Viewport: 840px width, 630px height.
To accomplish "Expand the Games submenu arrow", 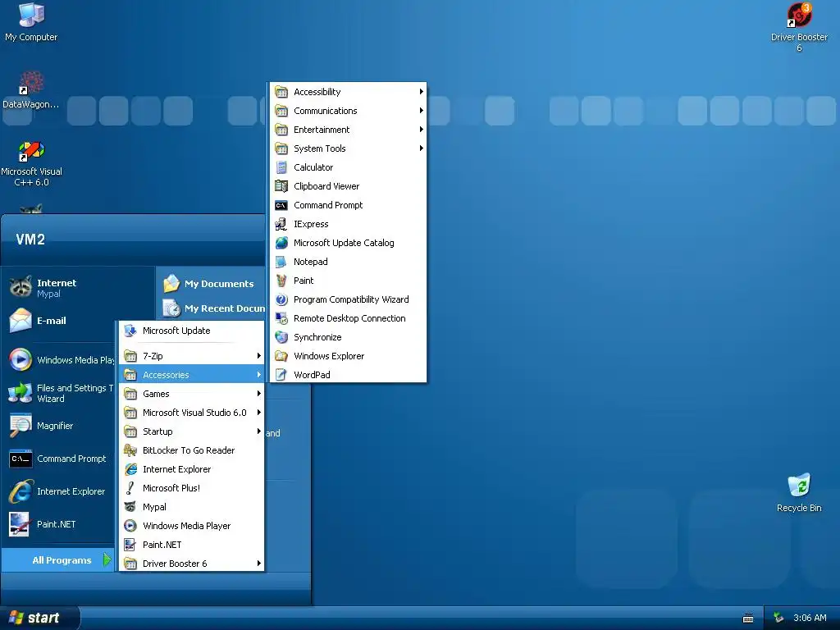I will click(258, 393).
